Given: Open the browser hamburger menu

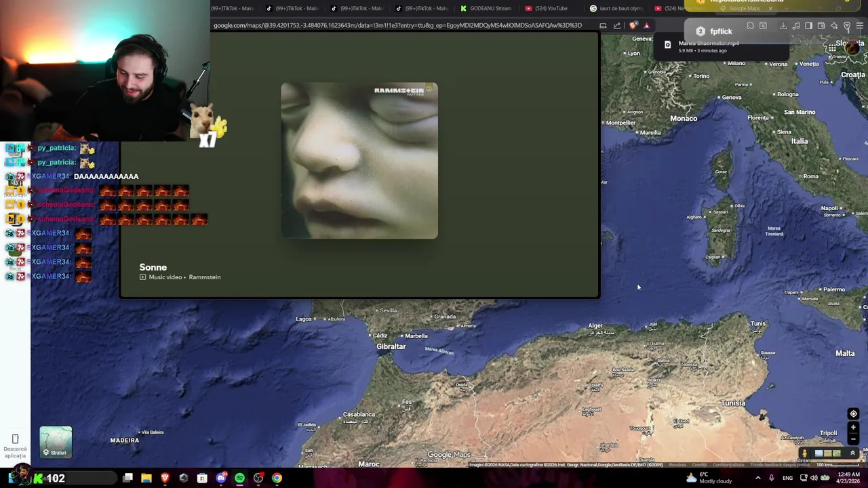Looking at the screenshot, I should [859, 26].
